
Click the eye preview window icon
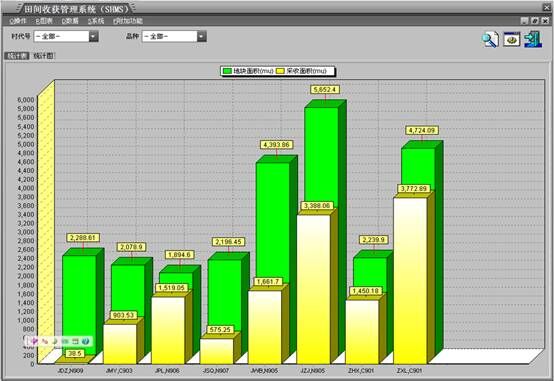point(512,40)
